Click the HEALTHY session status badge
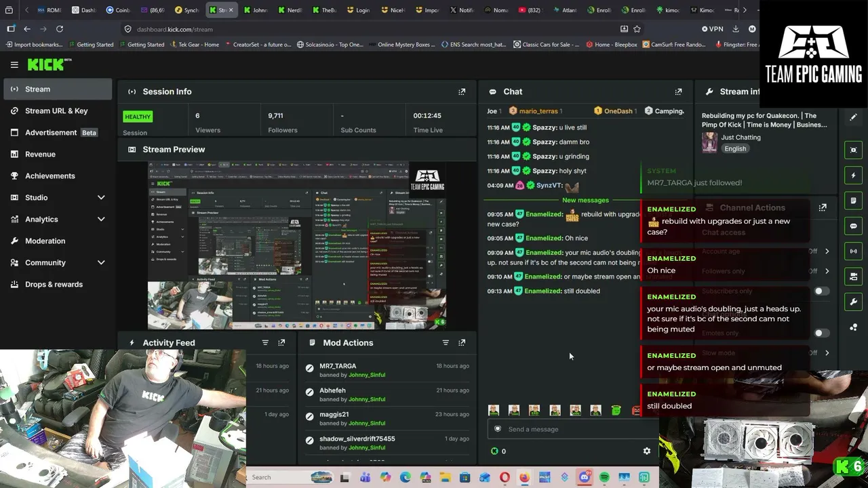 [x=138, y=117]
